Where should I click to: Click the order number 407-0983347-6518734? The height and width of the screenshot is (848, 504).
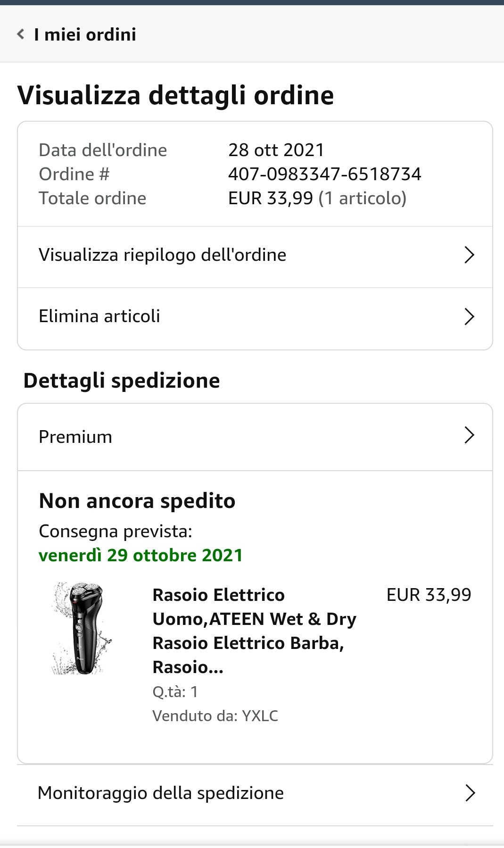click(324, 175)
